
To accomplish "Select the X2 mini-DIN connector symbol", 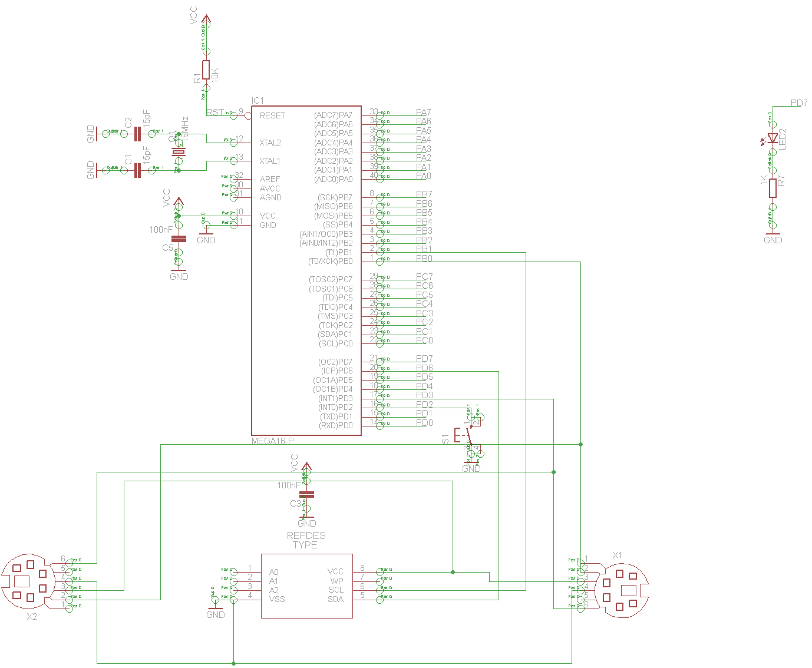I will (29, 583).
